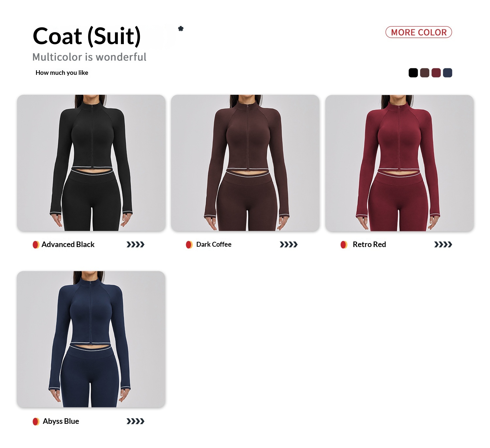The height and width of the screenshot is (448, 490).
Task: Click the red dot beside Abyss Blue
Action: click(36, 422)
